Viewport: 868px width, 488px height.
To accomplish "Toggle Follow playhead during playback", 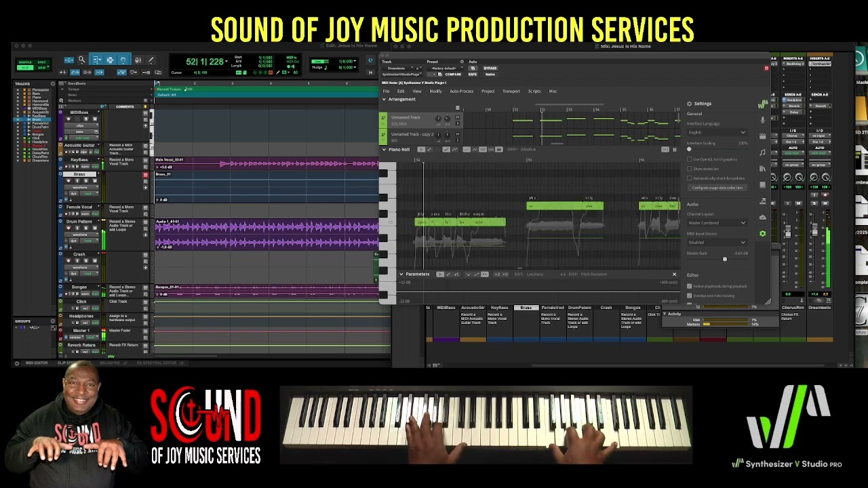I will tap(689, 286).
